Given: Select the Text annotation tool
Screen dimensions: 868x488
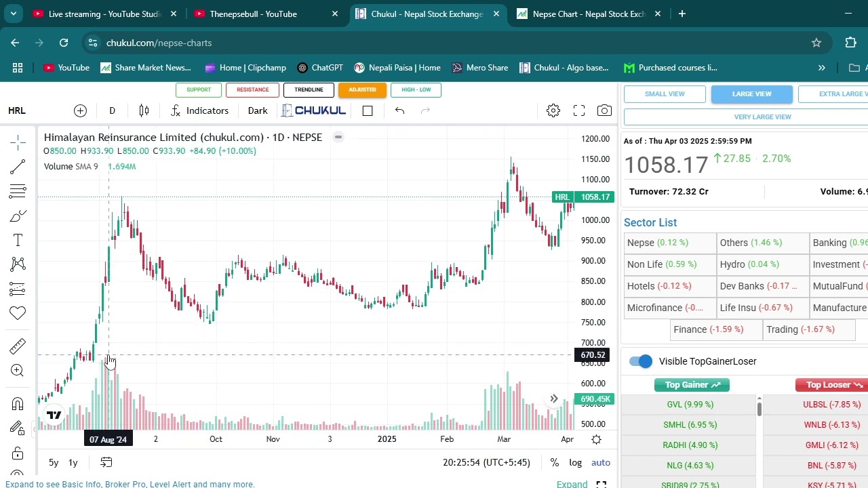Looking at the screenshot, I should [18, 240].
